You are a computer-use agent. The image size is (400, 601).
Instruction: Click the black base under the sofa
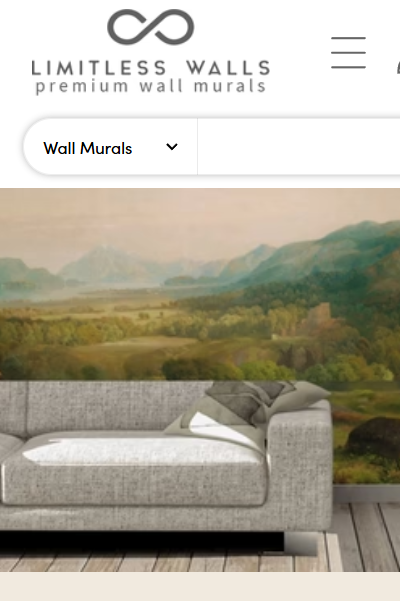tap(142, 541)
